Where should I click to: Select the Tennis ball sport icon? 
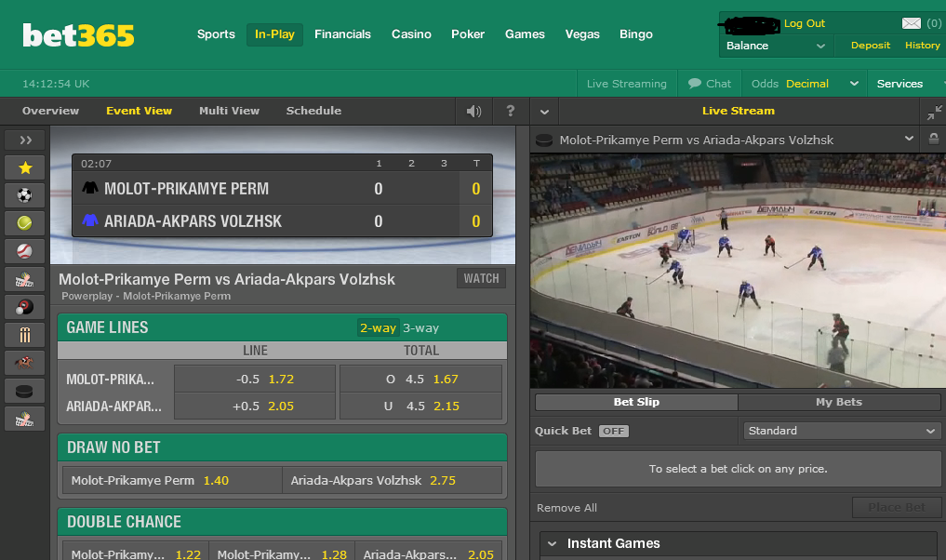click(25, 223)
